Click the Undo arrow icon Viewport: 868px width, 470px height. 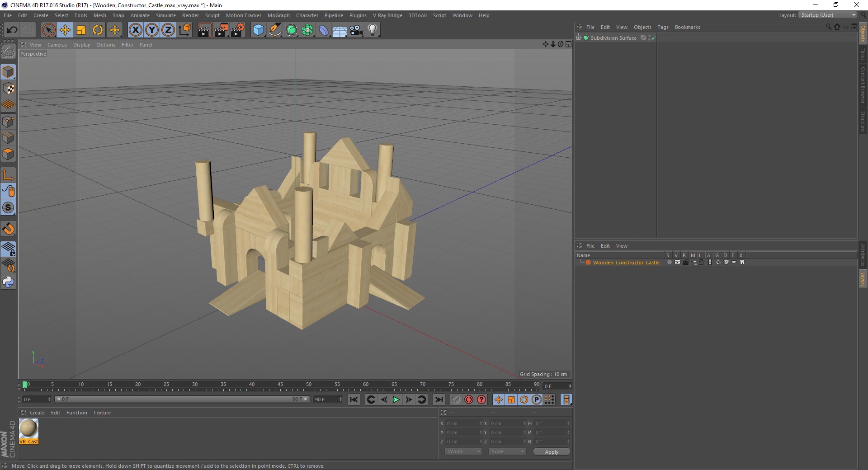(x=12, y=30)
